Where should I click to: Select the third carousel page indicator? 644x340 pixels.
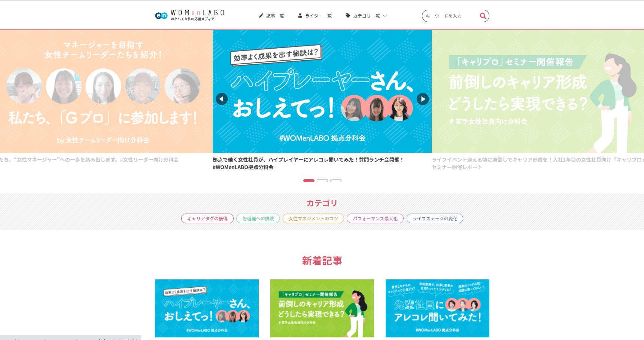click(336, 181)
